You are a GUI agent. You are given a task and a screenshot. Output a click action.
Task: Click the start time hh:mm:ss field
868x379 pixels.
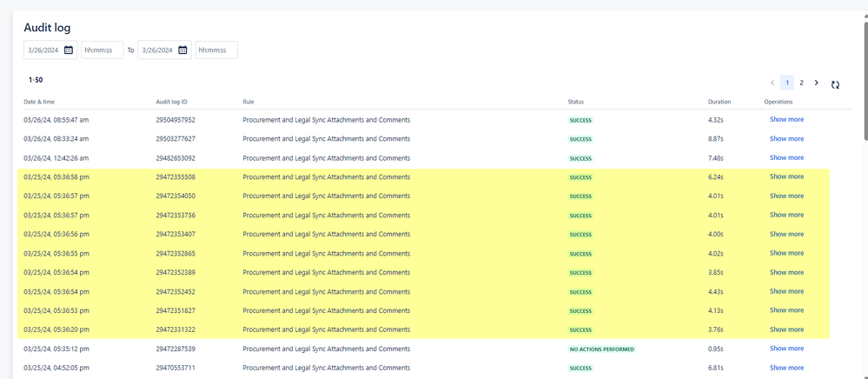coord(102,50)
